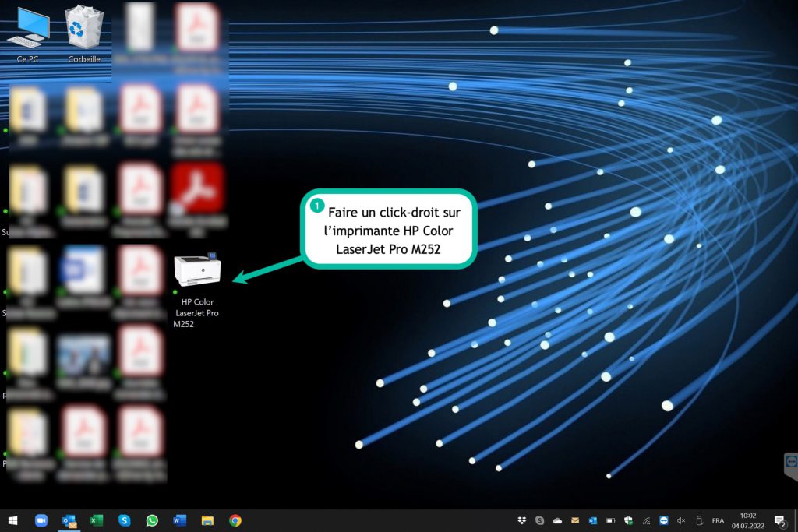Open File Explorer from the taskbar
Image resolution: width=798 pixels, height=532 pixels.
[x=207, y=520]
